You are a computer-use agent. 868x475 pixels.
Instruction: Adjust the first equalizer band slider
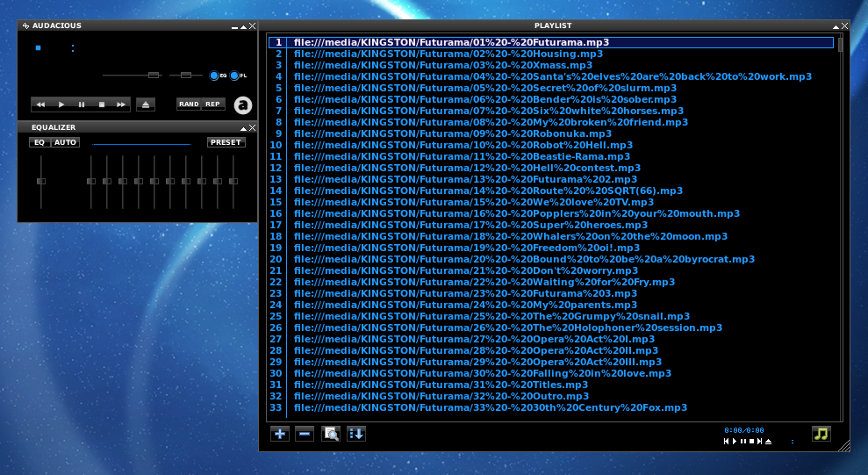tap(91, 181)
